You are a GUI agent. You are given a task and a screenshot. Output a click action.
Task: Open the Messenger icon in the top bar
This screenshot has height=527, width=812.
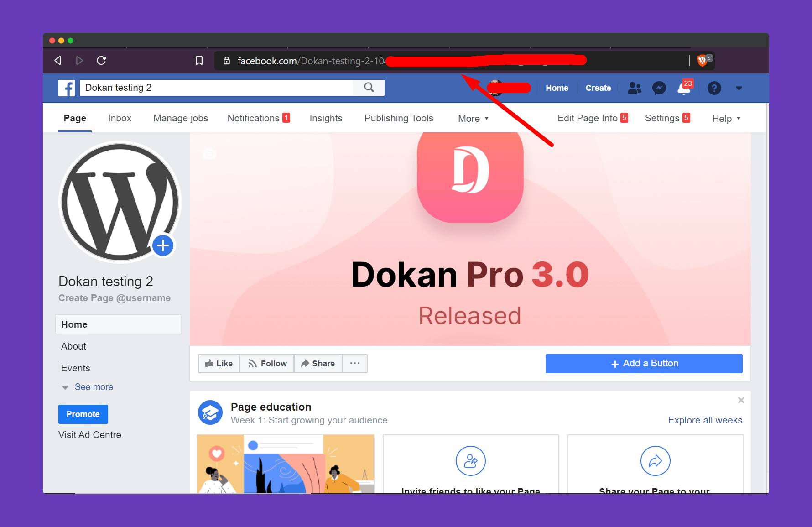[x=659, y=88]
